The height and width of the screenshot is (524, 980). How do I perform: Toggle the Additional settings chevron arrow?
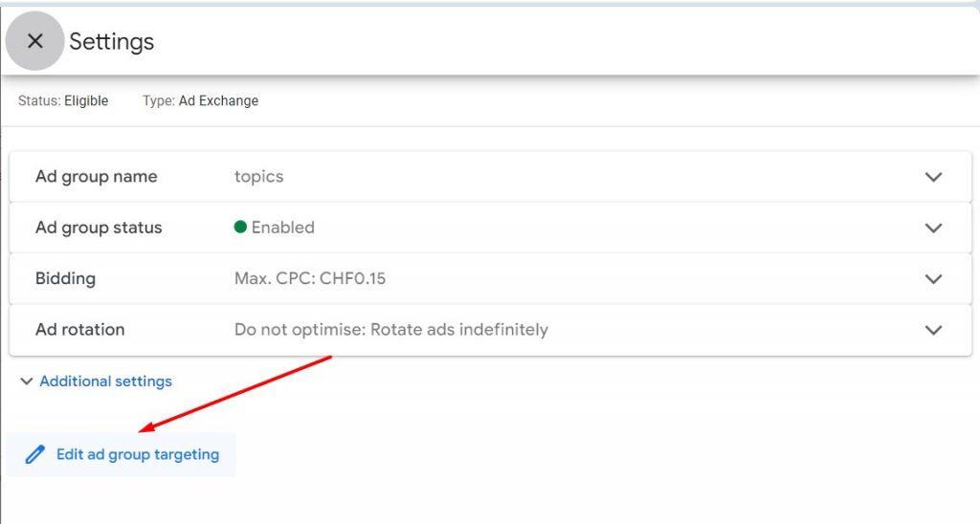(26, 382)
